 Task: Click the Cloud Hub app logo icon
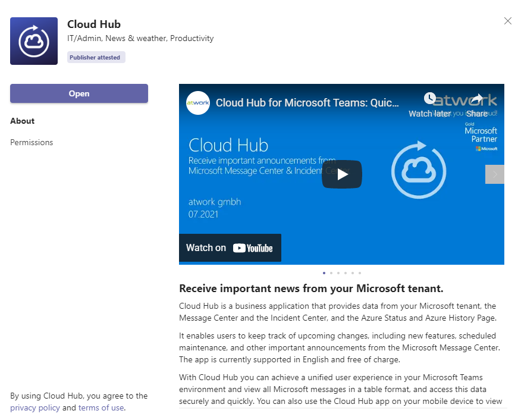(x=34, y=41)
